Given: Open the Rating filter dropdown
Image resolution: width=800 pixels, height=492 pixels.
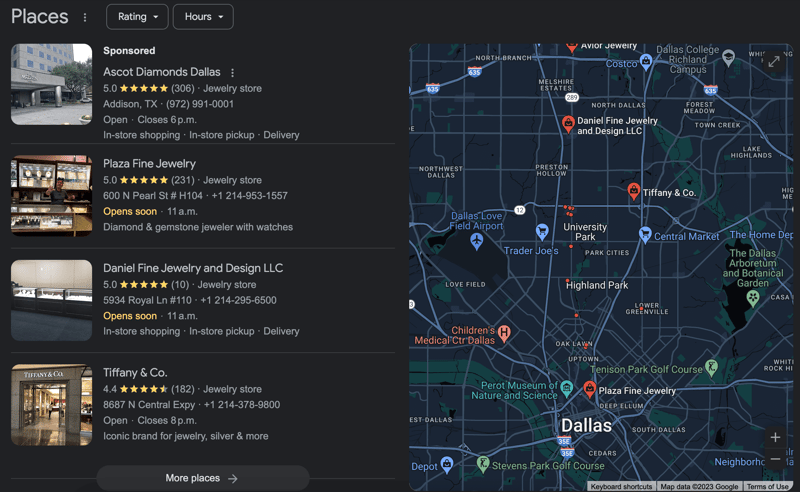Looking at the screenshot, I should click(137, 17).
